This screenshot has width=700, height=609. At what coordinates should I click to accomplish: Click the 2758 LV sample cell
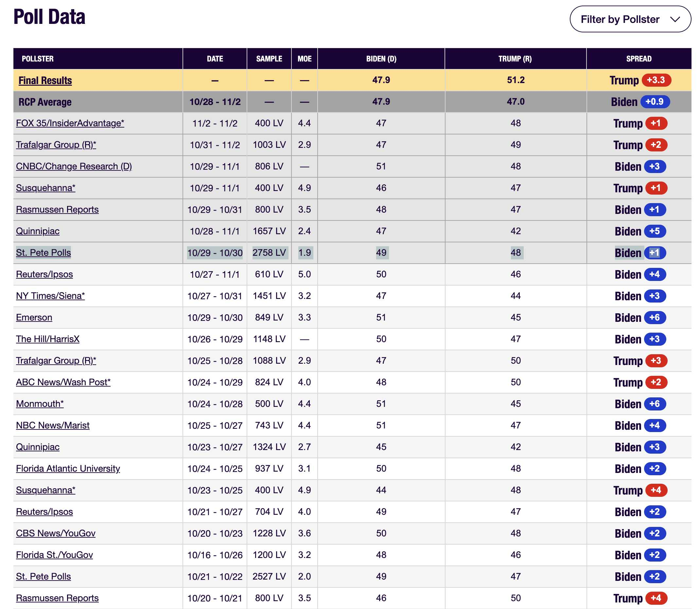[x=269, y=252]
